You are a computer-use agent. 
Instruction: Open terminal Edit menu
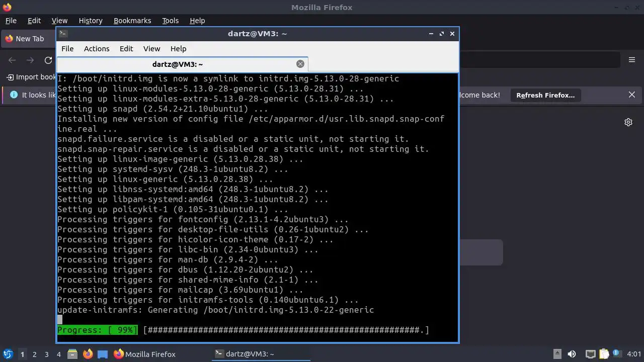(x=126, y=49)
